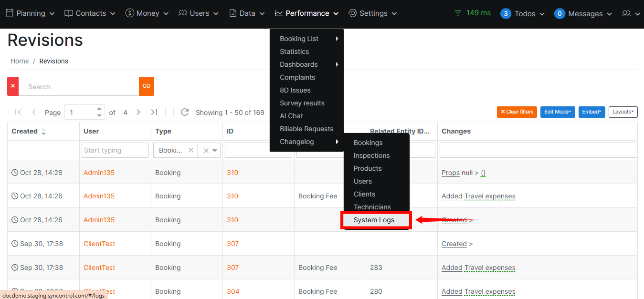This screenshot has width=644, height=299.
Task: Clear the search using the red X icon
Action: click(12, 86)
